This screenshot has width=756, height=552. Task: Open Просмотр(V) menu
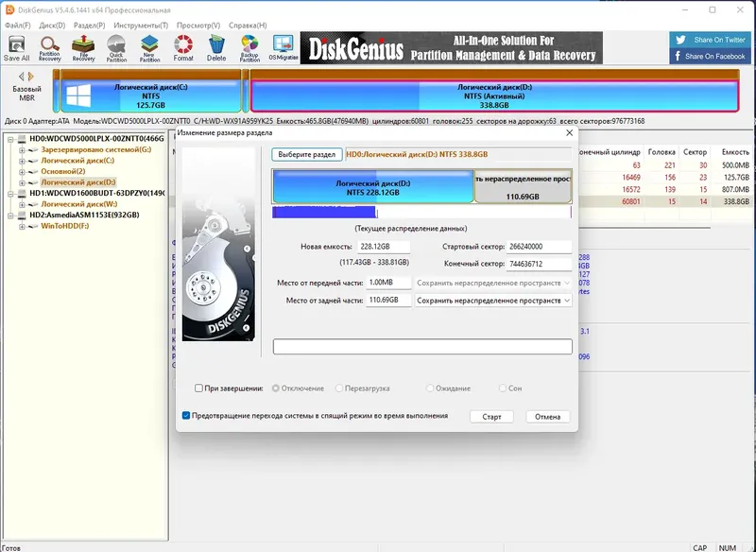[x=198, y=26]
